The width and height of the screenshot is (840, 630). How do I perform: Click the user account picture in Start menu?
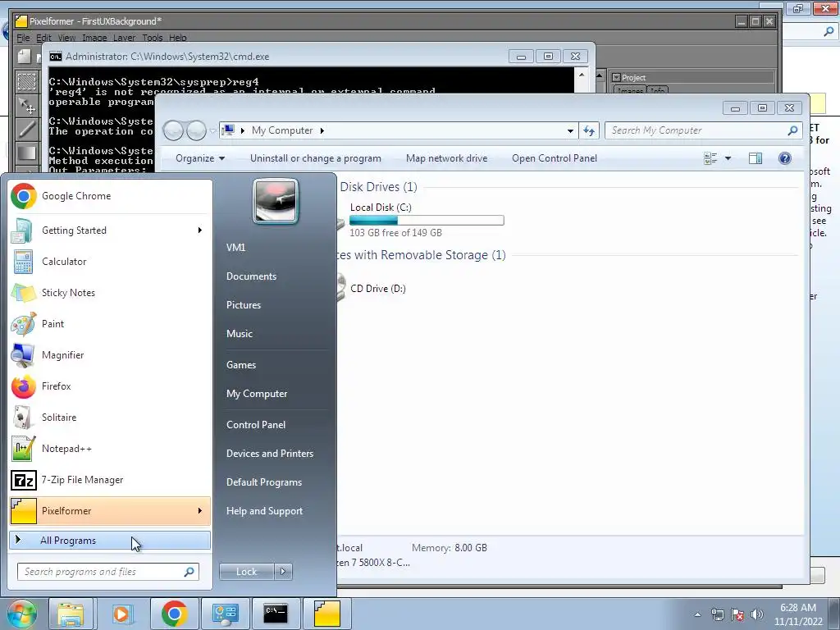click(x=276, y=202)
